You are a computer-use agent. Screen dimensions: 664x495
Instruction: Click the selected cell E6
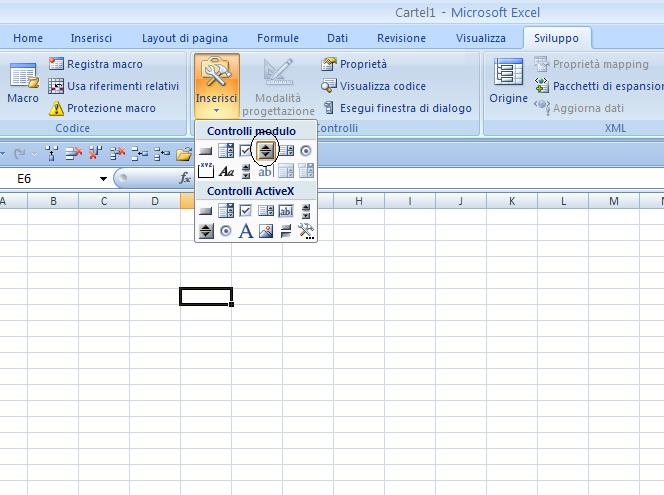[x=206, y=296]
